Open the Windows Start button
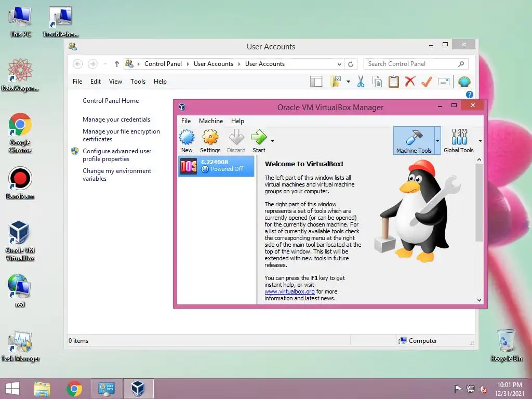Screen dimensions: 532x399 click(12, 389)
